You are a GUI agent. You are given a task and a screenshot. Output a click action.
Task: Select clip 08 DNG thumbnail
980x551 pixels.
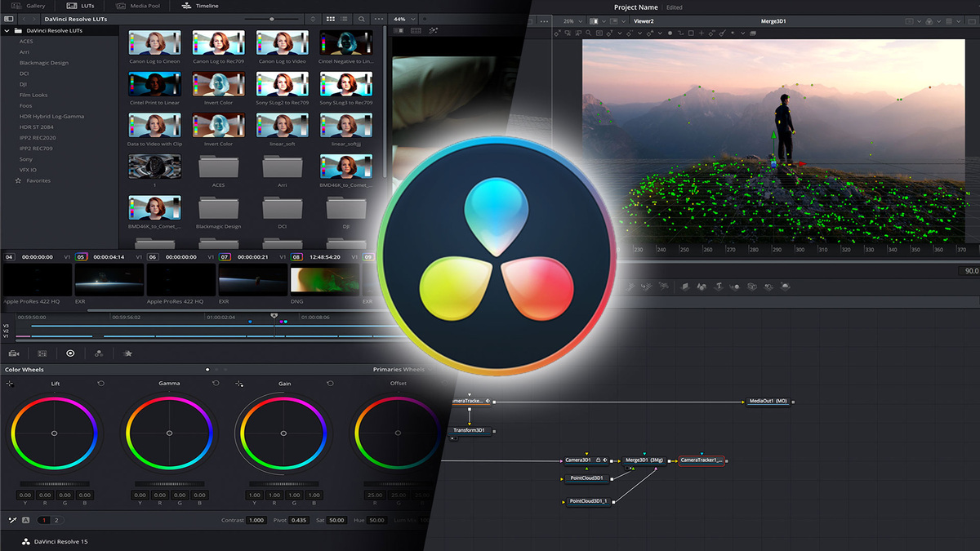click(x=325, y=279)
